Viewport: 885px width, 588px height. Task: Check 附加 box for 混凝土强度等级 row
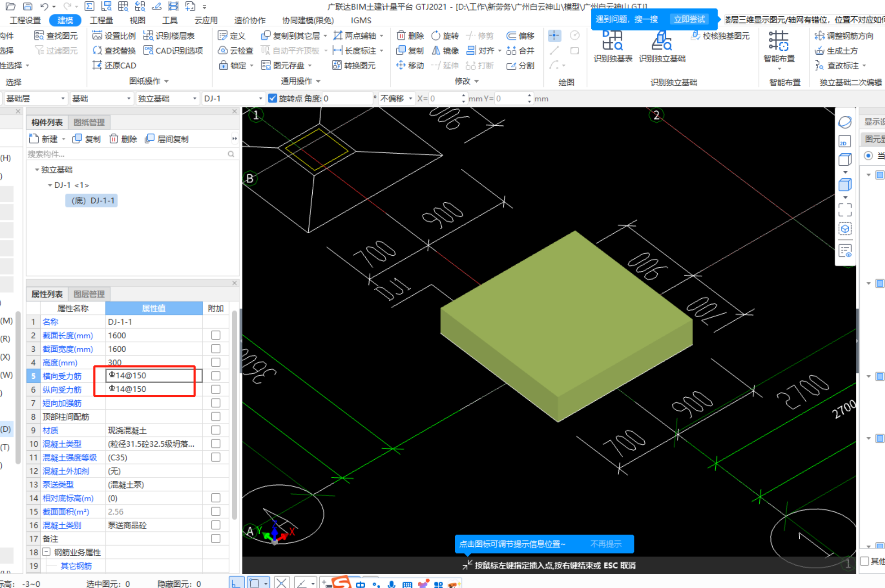[x=216, y=457]
